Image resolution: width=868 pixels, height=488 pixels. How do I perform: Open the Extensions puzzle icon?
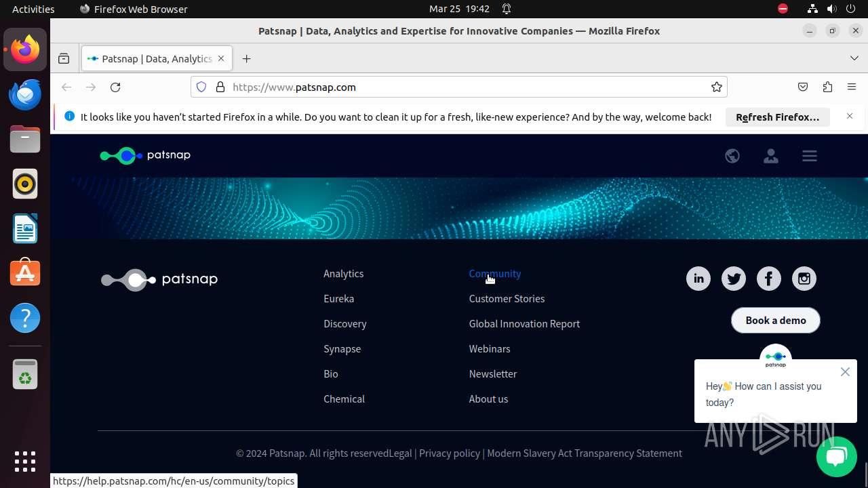(827, 87)
